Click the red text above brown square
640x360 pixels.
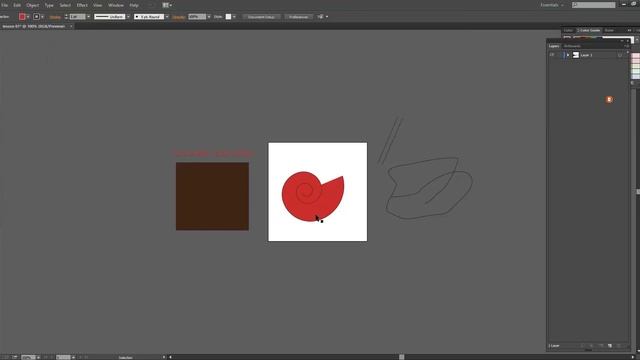pyautogui.click(x=213, y=153)
